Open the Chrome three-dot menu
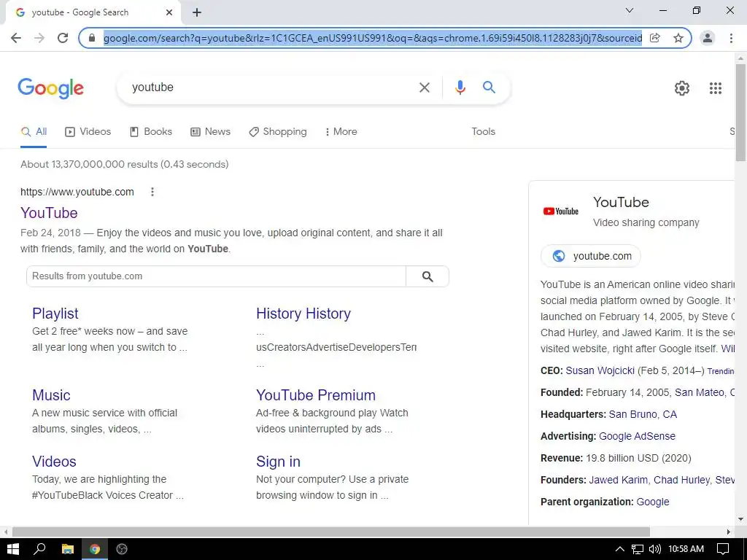Image resolution: width=747 pixels, height=560 pixels. 731,38
